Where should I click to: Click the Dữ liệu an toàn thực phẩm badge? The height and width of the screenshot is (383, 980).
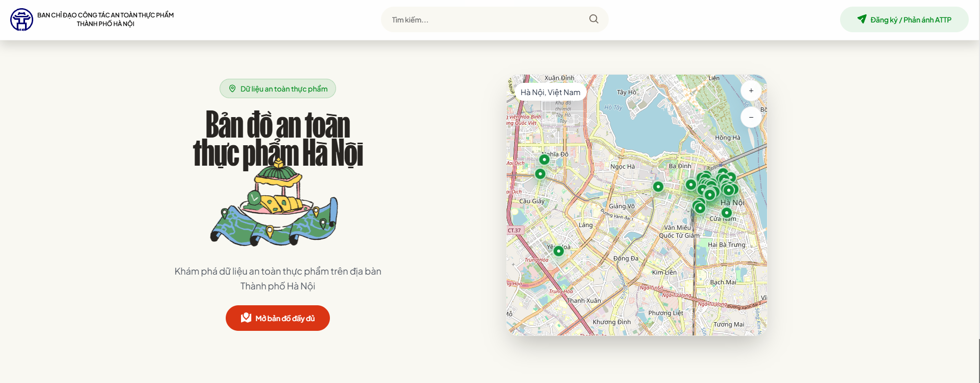coord(278,88)
